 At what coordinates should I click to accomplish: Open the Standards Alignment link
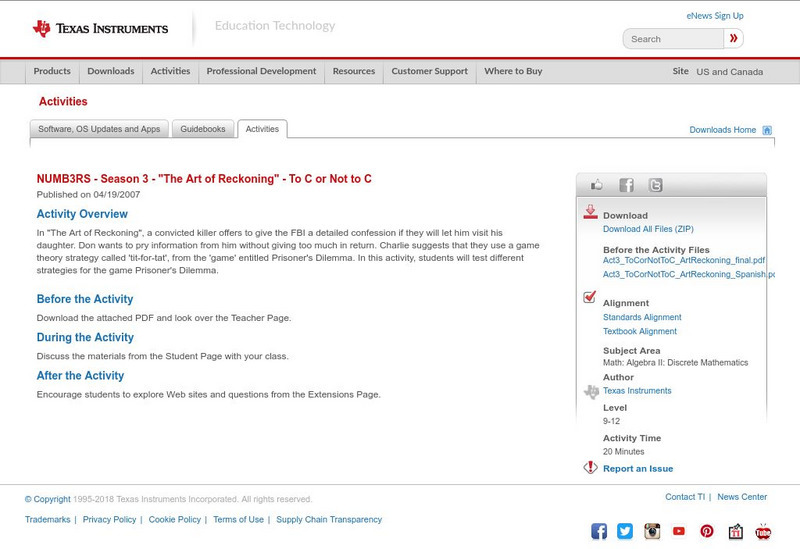[x=642, y=317]
